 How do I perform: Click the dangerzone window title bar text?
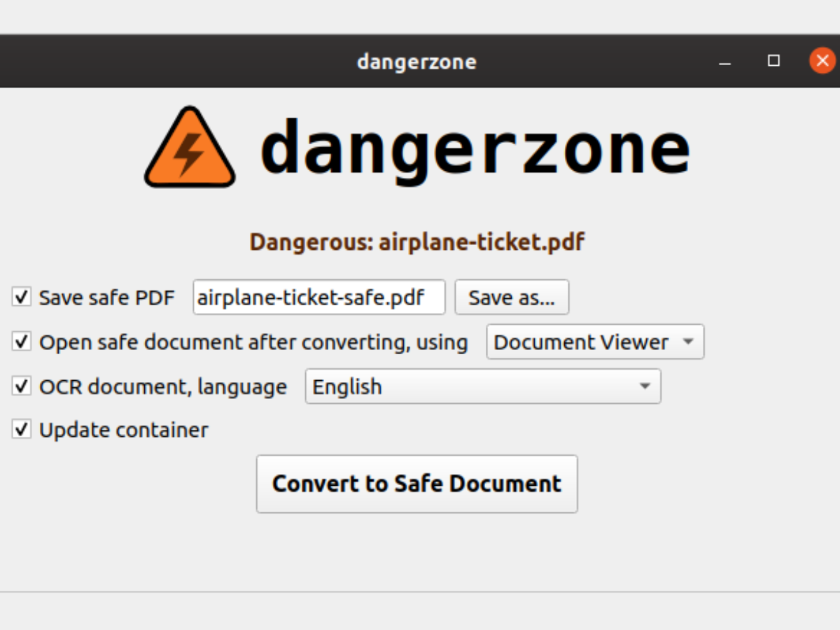click(x=416, y=62)
